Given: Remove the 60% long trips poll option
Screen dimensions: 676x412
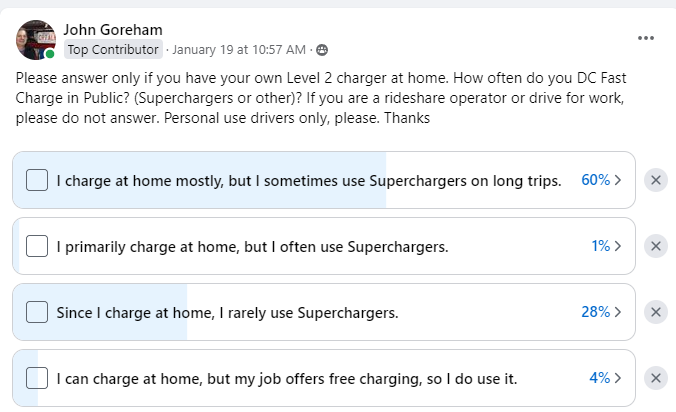Looking at the screenshot, I should coord(656,180).
